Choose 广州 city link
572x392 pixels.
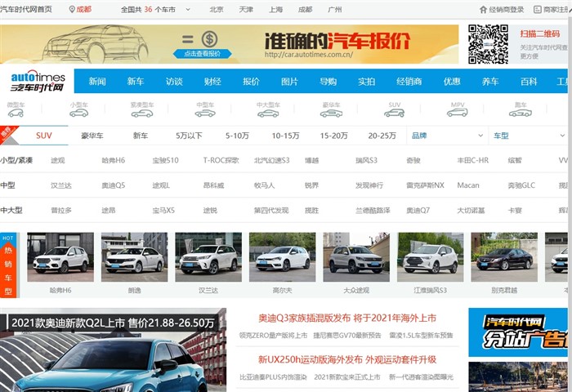tap(335, 10)
